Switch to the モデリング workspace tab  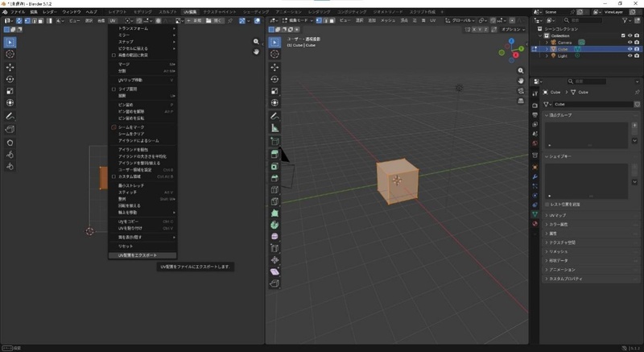pyautogui.click(x=142, y=12)
